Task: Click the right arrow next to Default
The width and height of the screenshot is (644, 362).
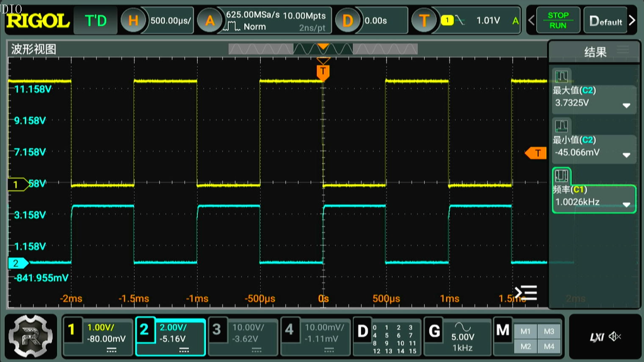Action: pyautogui.click(x=632, y=21)
